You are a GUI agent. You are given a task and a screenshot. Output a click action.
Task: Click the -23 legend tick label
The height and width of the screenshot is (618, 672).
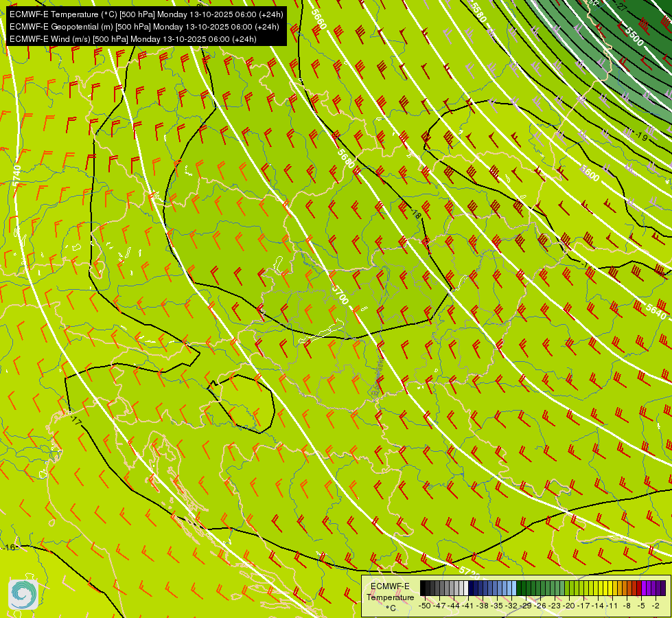pos(555,606)
